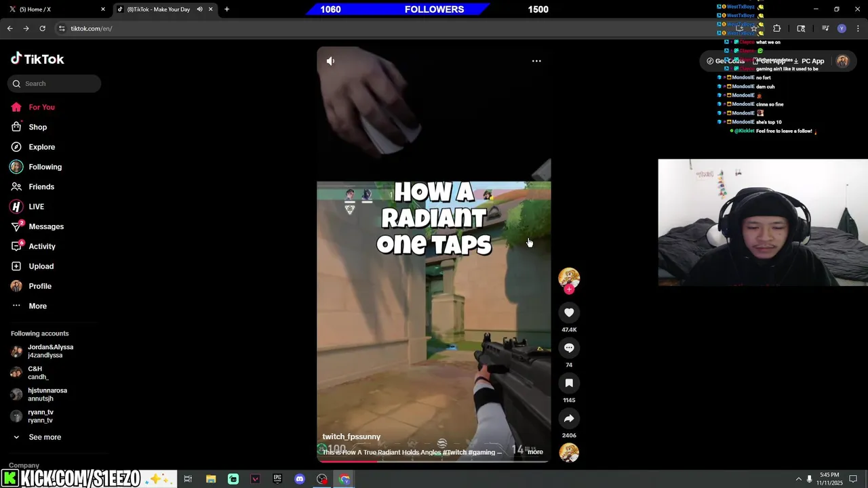The image size is (868, 488).
Task: Open TikTok account avatar at top right
Action: (842, 61)
